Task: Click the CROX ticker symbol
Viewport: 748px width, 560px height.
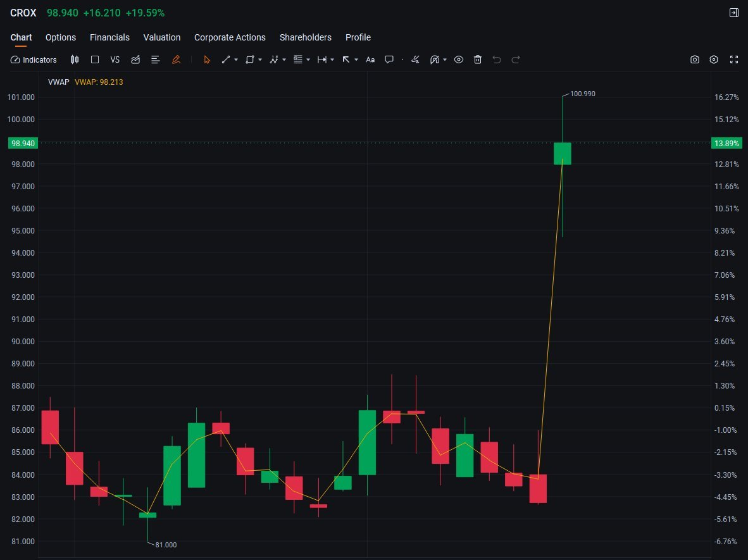Action: tap(23, 13)
